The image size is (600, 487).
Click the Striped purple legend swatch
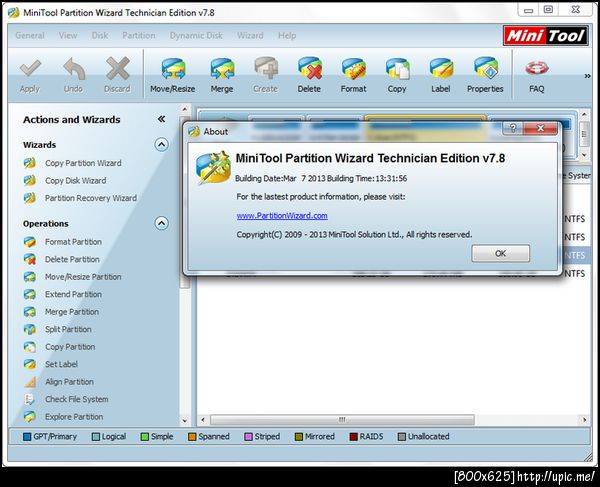(248, 437)
